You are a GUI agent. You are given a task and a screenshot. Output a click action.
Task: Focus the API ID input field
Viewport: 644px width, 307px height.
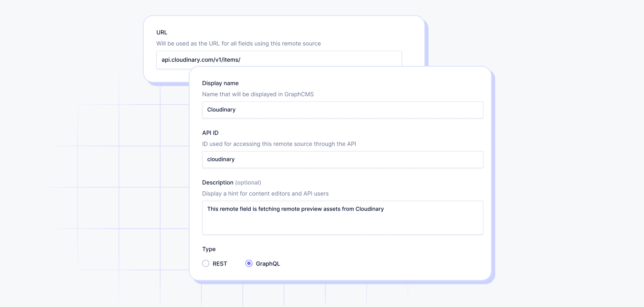[x=343, y=159]
